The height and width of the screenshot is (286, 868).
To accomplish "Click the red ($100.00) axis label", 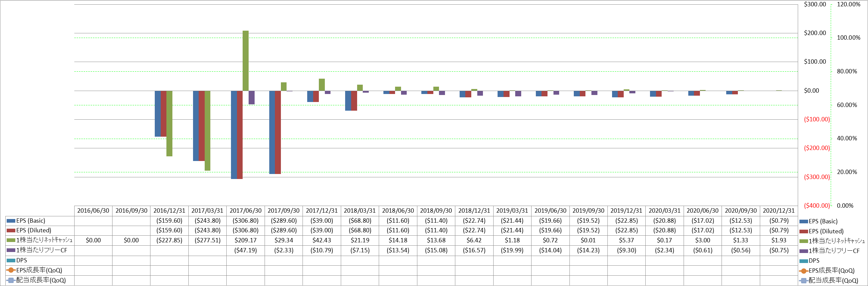I will point(817,120).
